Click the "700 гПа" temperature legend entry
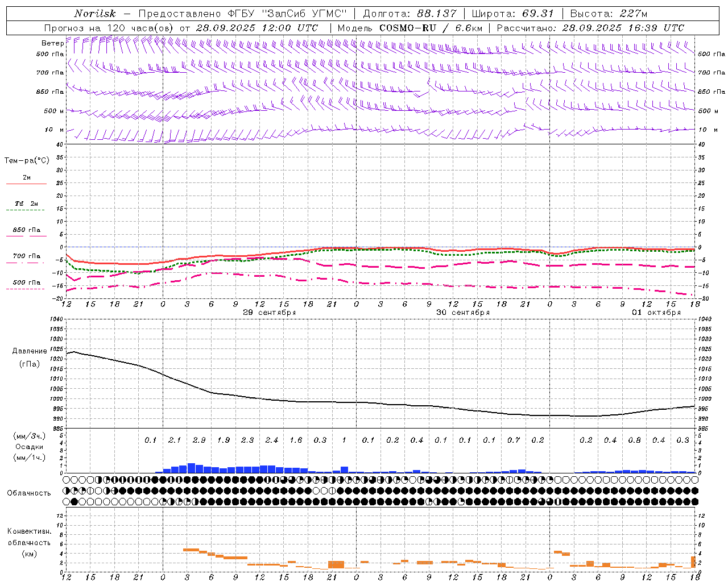 pyautogui.click(x=27, y=256)
